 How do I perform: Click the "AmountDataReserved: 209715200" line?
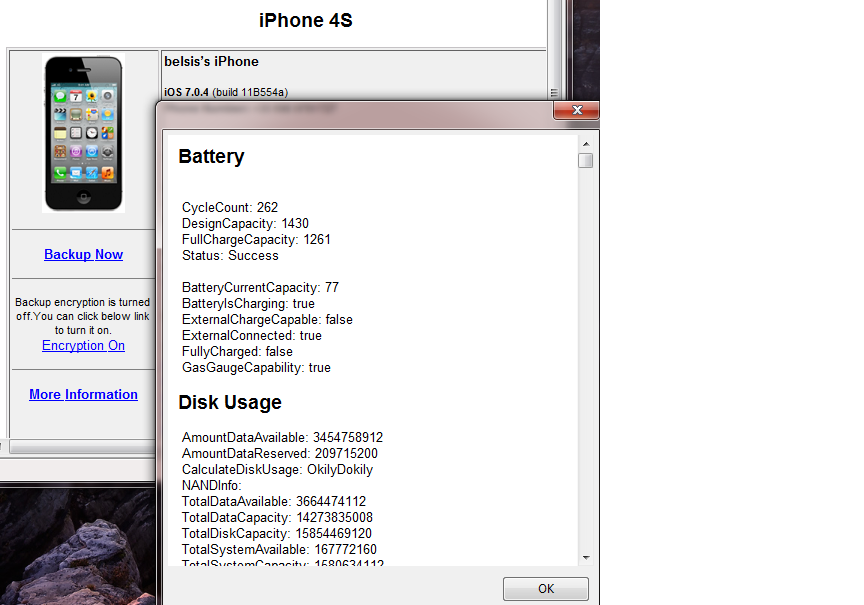coord(280,453)
